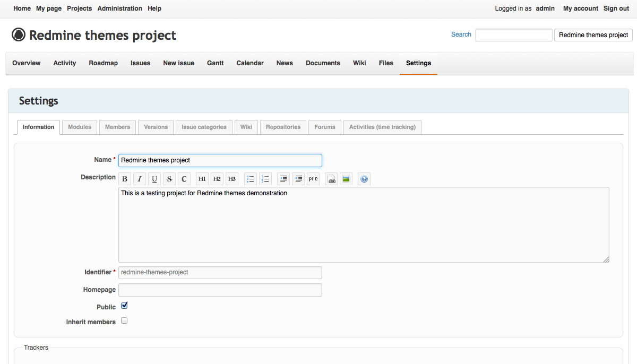
Task: Apply italic formatting in description toolbar
Action: 140,179
